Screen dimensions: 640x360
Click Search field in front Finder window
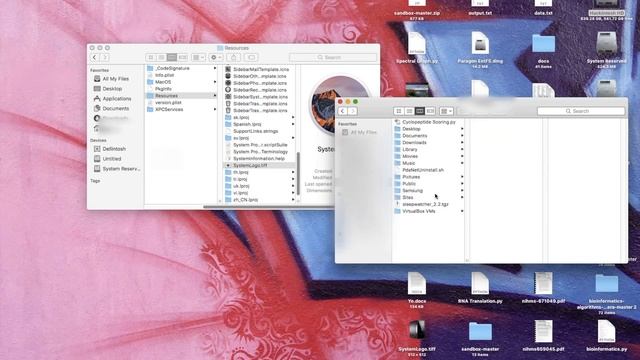[581, 111]
